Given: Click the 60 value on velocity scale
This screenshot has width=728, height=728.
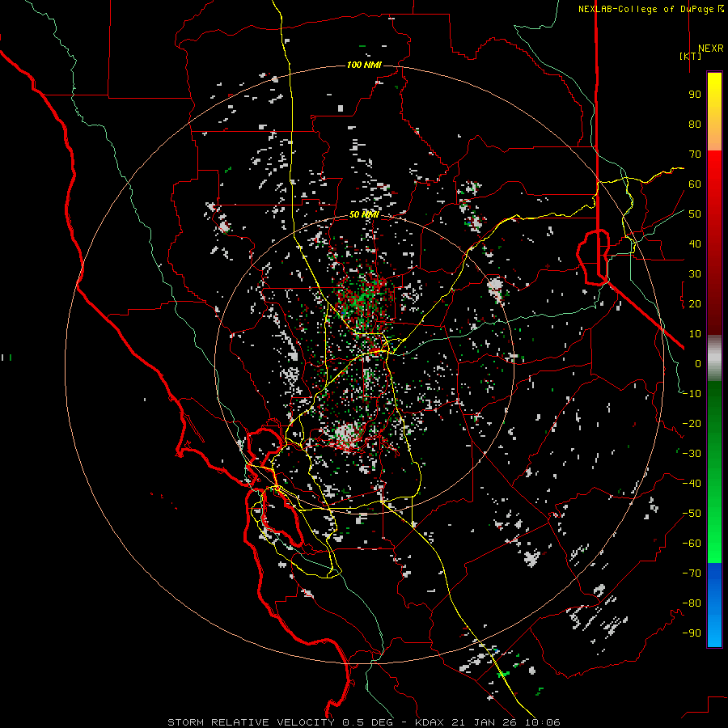Looking at the screenshot, I should [x=695, y=184].
